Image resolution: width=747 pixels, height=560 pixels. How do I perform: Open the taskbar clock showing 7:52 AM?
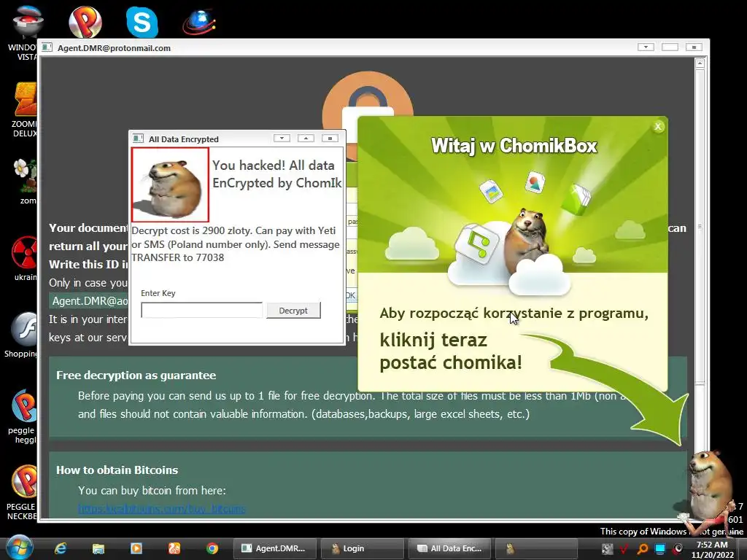click(x=713, y=550)
